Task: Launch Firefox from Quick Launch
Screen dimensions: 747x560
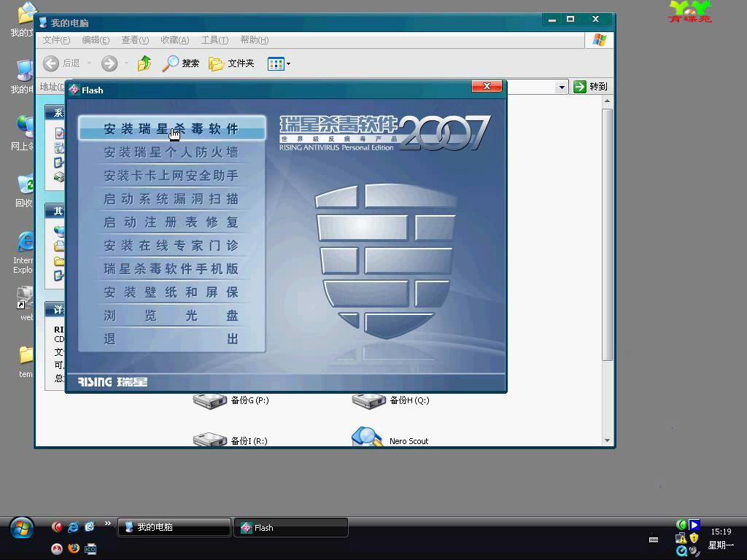Action: coord(74,548)
